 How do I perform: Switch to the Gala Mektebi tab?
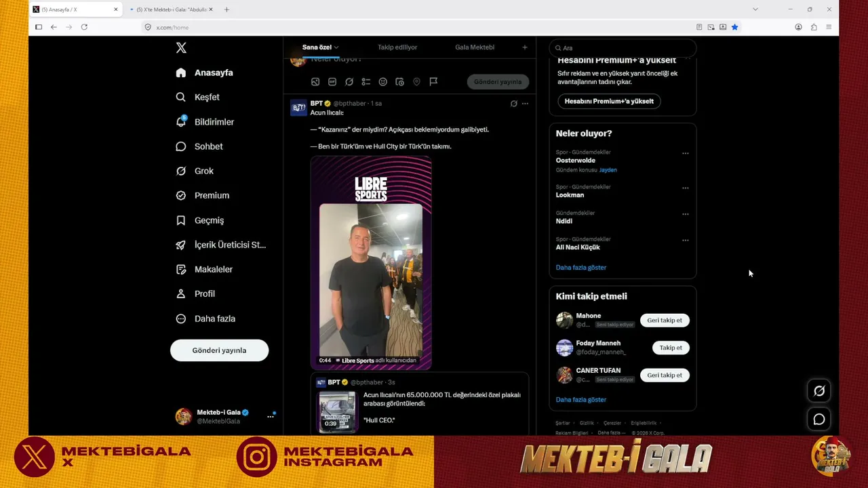(x=475, y=47)
